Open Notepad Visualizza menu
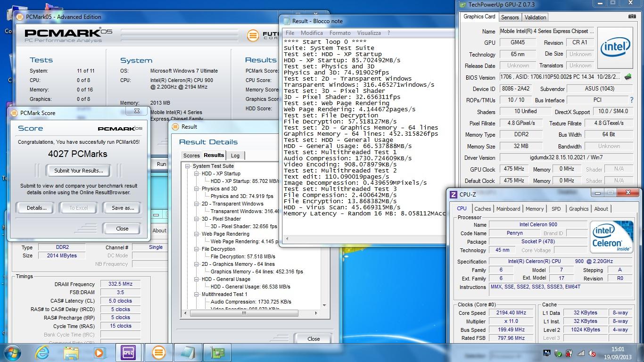Image resolution: width=644 pixels, height=362 pixels. [369, 33]
